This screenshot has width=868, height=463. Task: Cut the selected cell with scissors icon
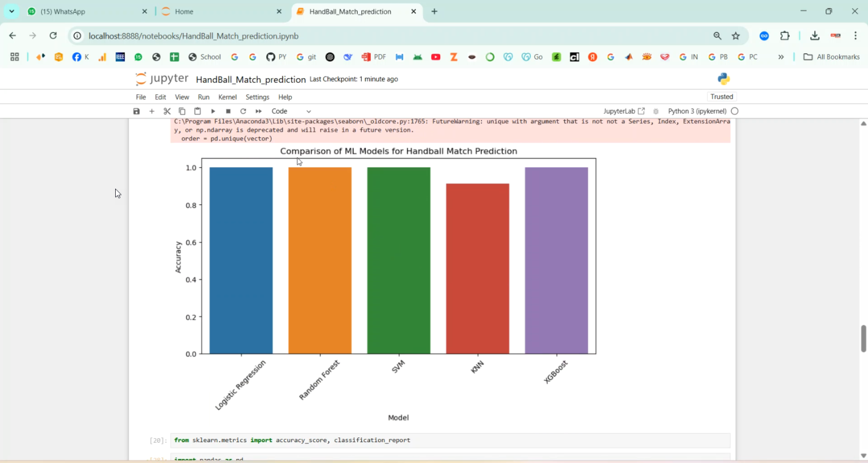tap(167, 111)
